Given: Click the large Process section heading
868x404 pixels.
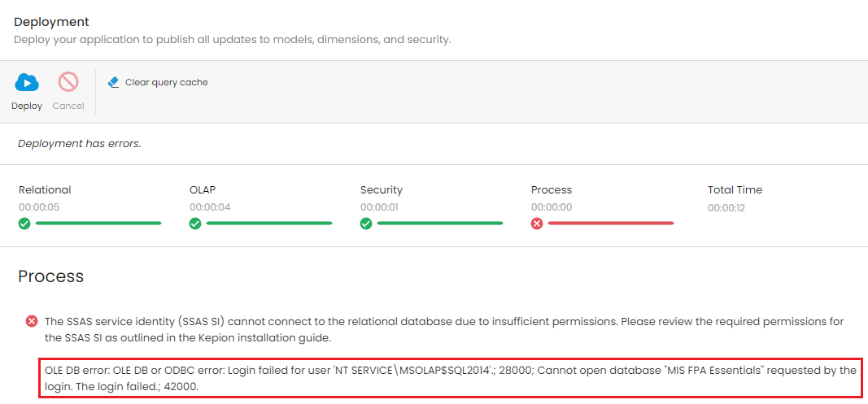Looking at the screenshot, I should [51, 276].
